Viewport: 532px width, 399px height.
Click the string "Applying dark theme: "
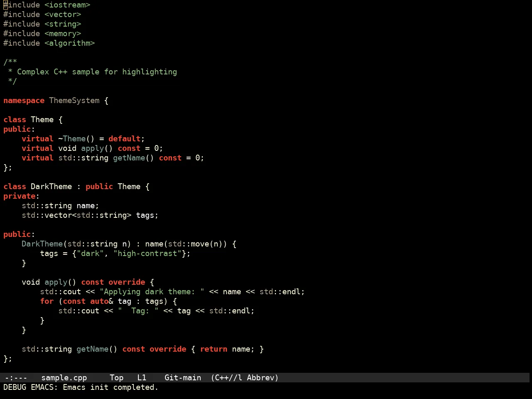pos(152,292)
